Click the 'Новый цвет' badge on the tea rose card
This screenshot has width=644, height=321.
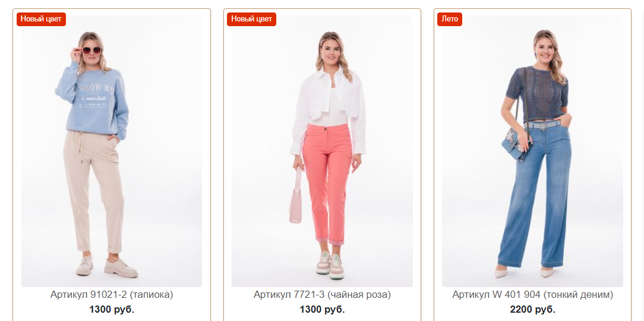point(251,19)
